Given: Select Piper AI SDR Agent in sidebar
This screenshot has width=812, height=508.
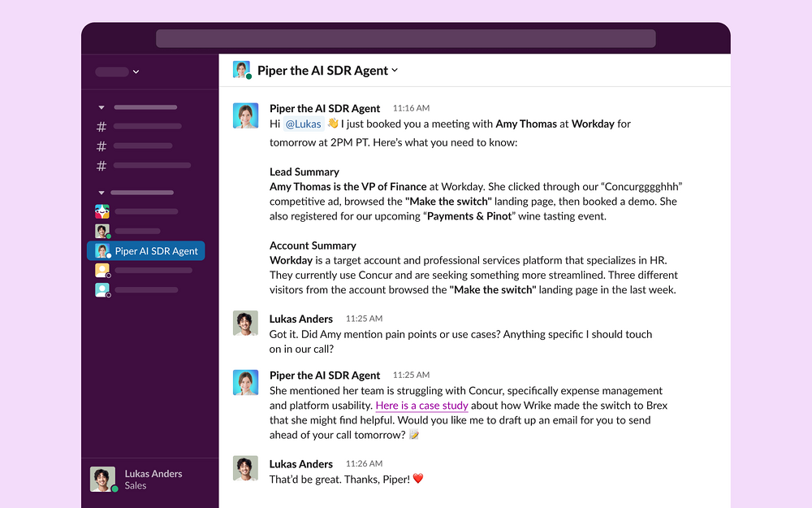Looking at the screenshot, I should point(146,251).
